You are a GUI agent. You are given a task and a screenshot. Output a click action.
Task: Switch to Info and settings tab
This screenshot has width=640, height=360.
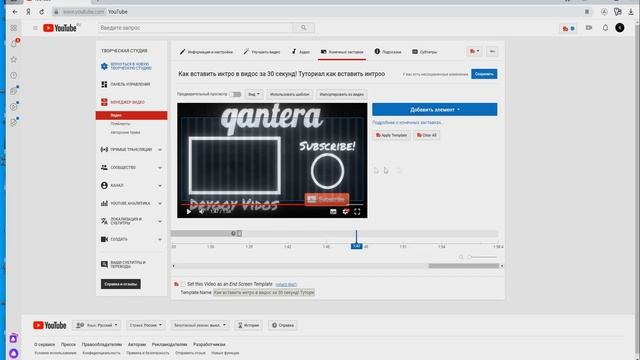206,52
